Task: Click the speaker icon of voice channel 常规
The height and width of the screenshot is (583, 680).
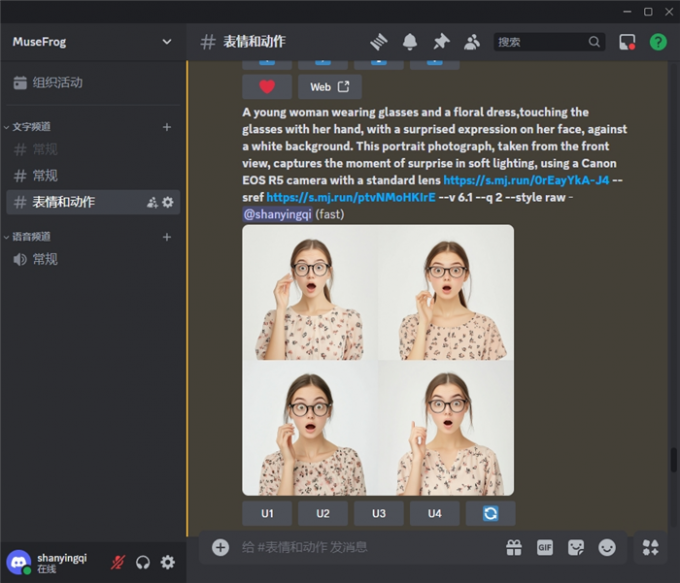Action: click(20, 259)
